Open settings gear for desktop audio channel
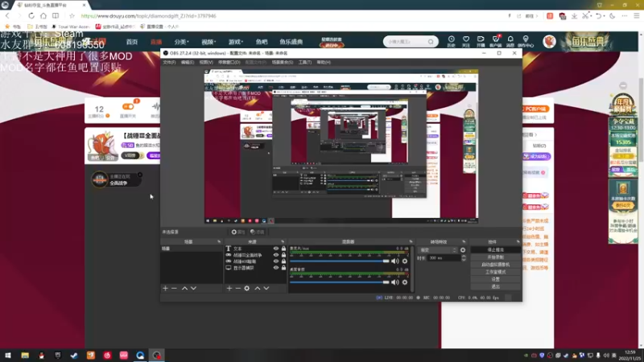This screenshot has width=644, height=362. click(x=405, y=282)
